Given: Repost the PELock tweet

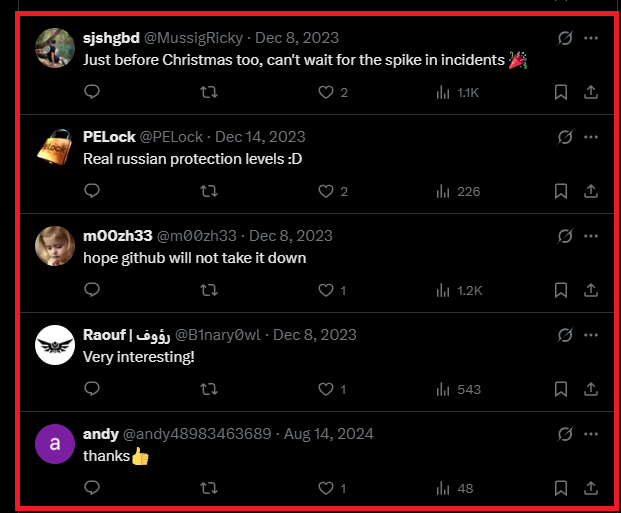Looking at the screenshot, I should [209, 191].
